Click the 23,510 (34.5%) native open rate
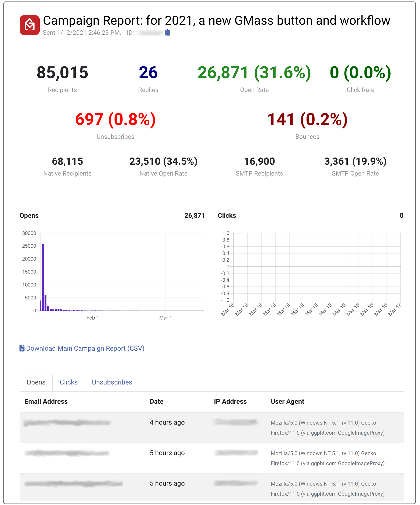The height and width of the screenshot is (505, 420). pos(163,161)
